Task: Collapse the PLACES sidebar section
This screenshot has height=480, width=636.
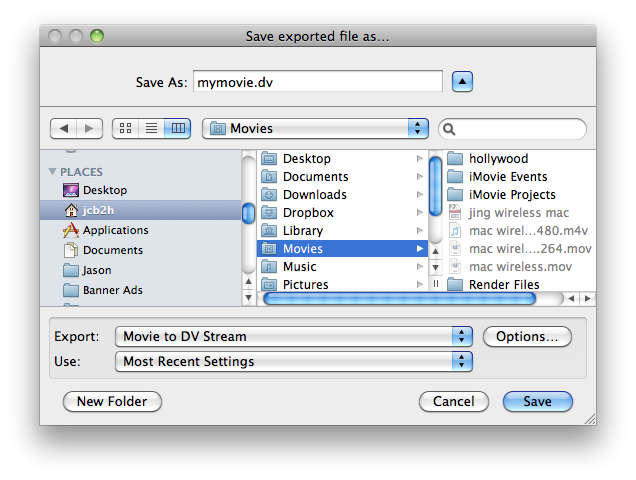Action: tap(52, 172)
